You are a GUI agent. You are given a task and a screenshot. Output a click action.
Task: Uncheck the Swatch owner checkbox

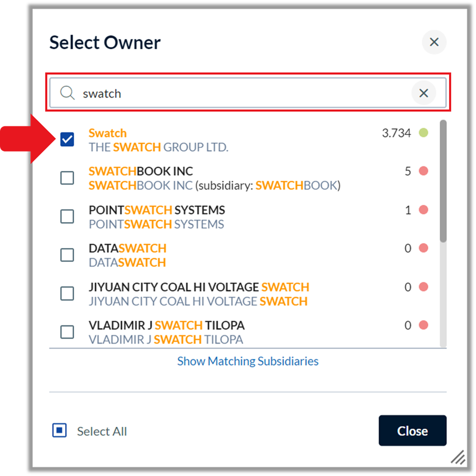pos(67,139)
